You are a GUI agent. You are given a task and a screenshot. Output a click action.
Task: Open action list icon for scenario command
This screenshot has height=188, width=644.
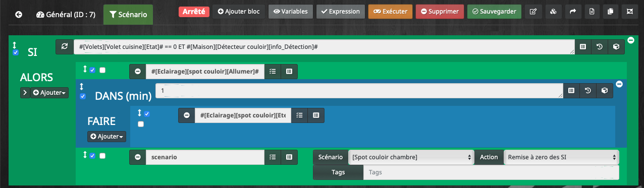(273, 157)
